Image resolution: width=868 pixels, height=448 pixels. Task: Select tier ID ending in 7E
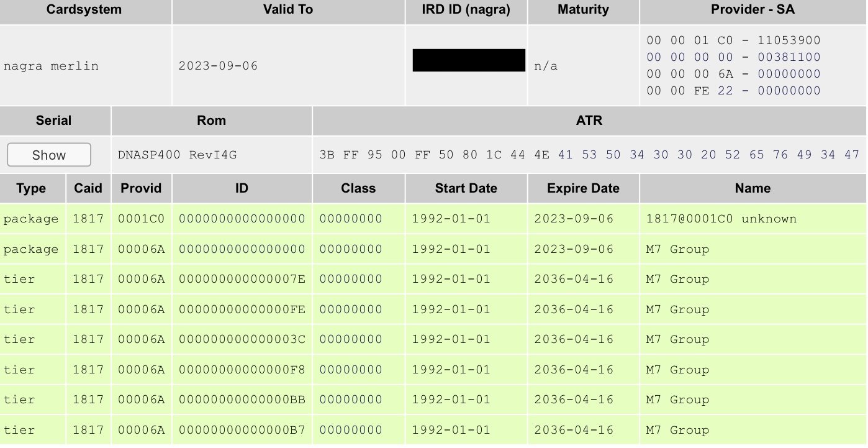(x=242, y=279)
